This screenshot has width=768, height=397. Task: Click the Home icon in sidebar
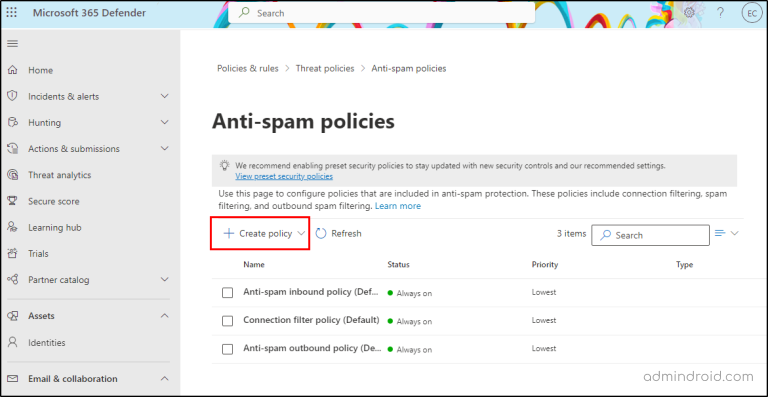(13, 70)
